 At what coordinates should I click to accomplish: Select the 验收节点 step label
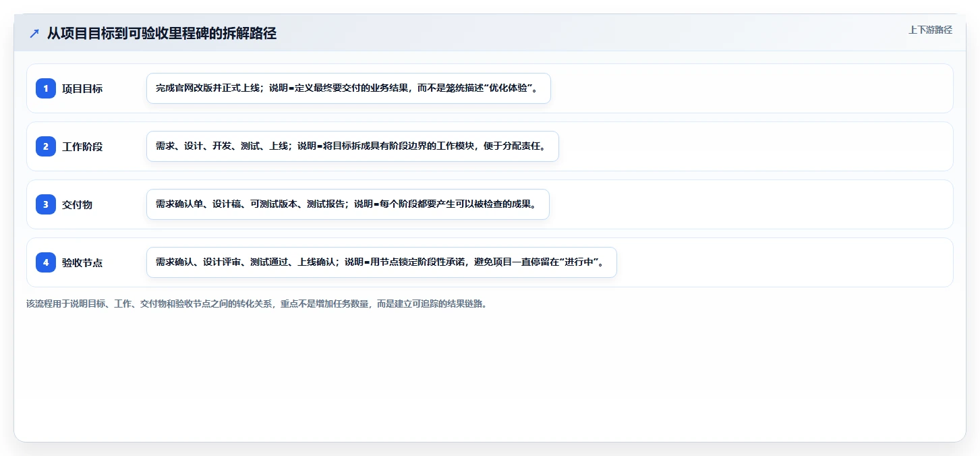pyautogui.click(x=82, y=262)
